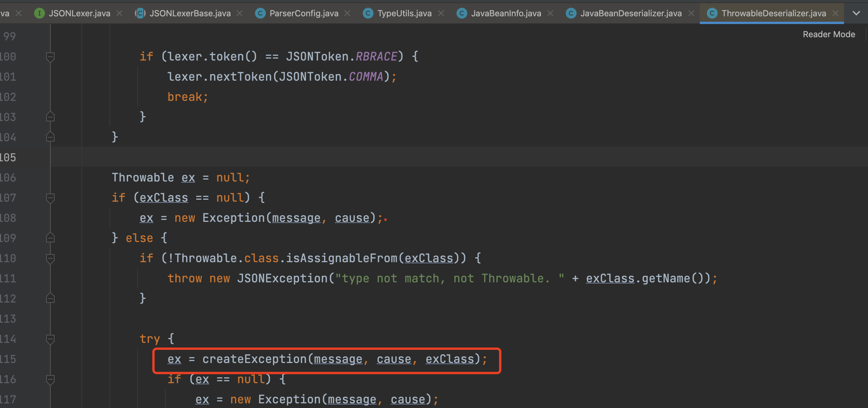
Task: Click the class icon on ParserConfig.java tab
Action: point(260,13)
